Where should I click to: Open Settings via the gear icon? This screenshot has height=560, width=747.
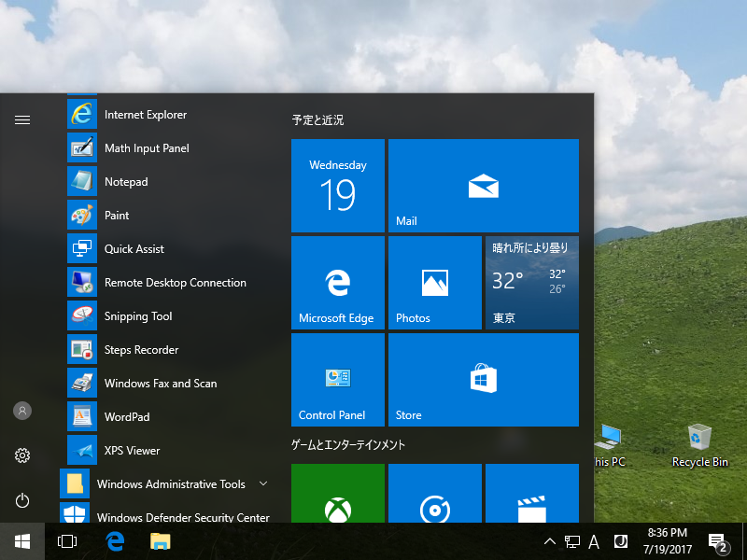[22, 455]
